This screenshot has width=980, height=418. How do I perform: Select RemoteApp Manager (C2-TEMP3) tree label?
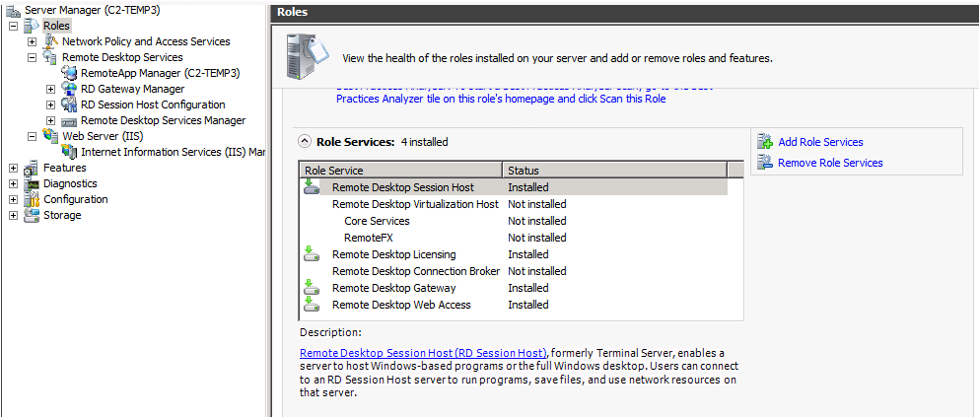click(161, 73)
